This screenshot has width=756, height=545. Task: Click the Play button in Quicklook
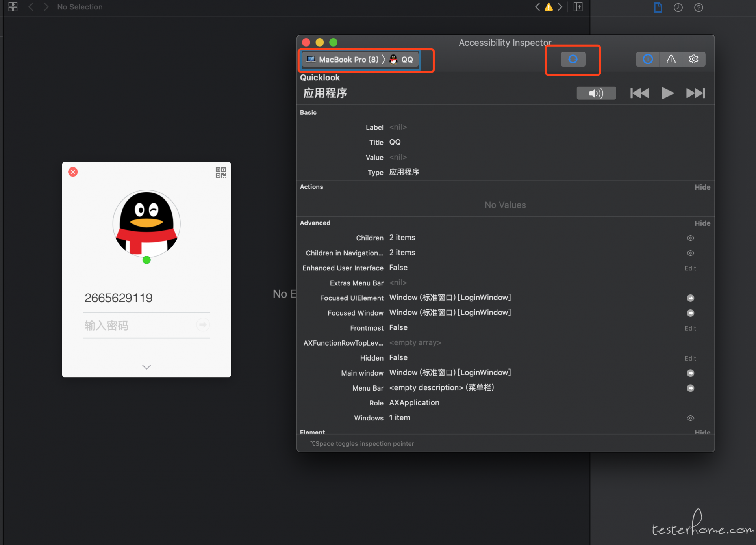click(667, 93)
